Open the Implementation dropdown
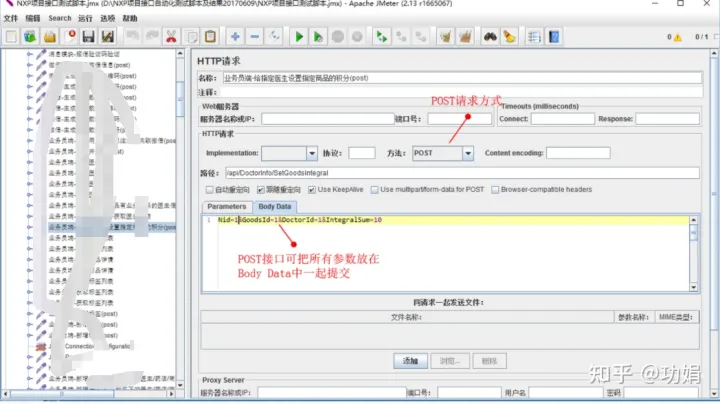Image resolution: width=720 pixels, height=404 pixels. 312,153
